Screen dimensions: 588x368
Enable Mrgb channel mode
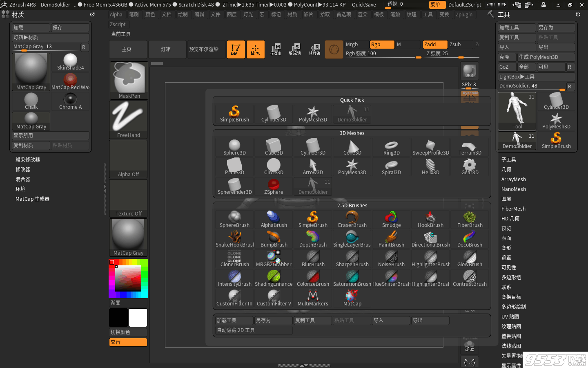click(356, 45)
